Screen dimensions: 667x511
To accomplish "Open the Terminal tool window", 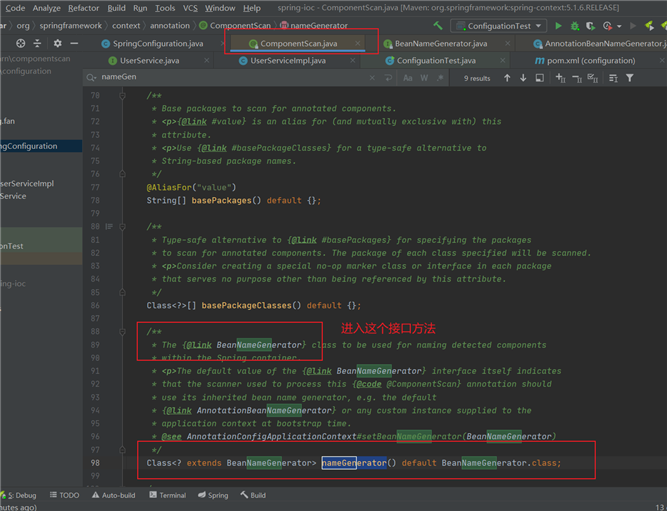I will [x=168, y=495].
